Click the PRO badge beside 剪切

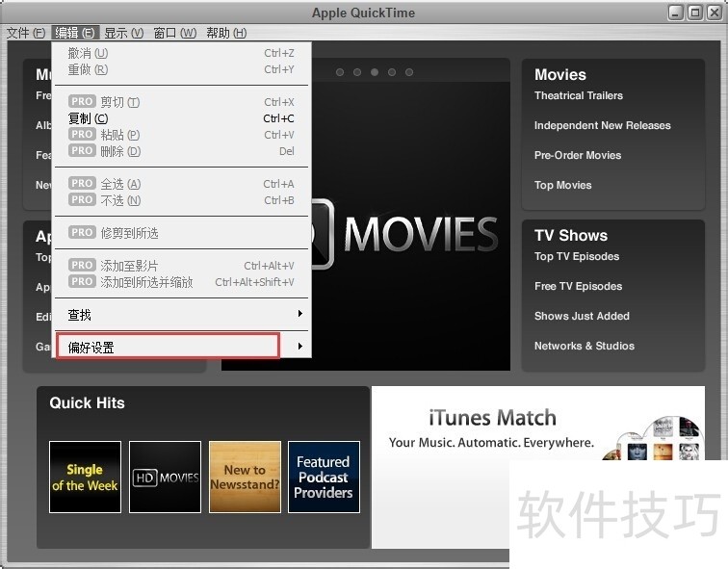pos(82,101)
